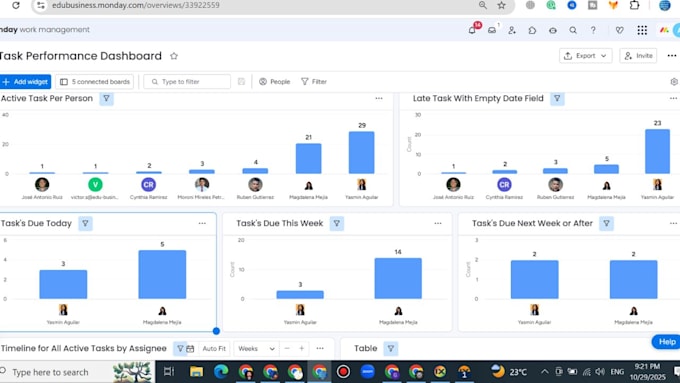Open filter on Task's Due Next Week or After
This screenshot has width=680, height=383.
[606, 223]
